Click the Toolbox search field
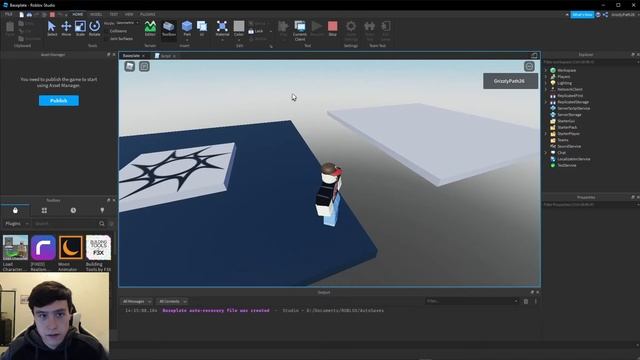Image resolution: width=640 pixels, height=360 pixels. [x=65, y=224]
